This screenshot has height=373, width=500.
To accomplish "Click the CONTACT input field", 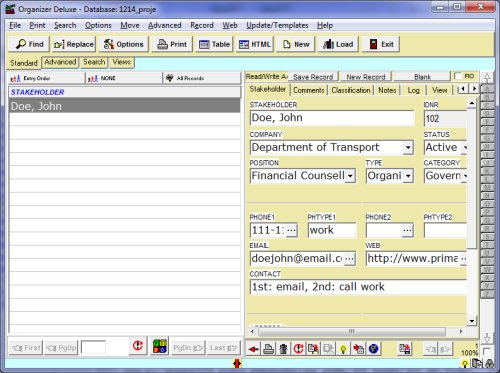I will point(358,287).
